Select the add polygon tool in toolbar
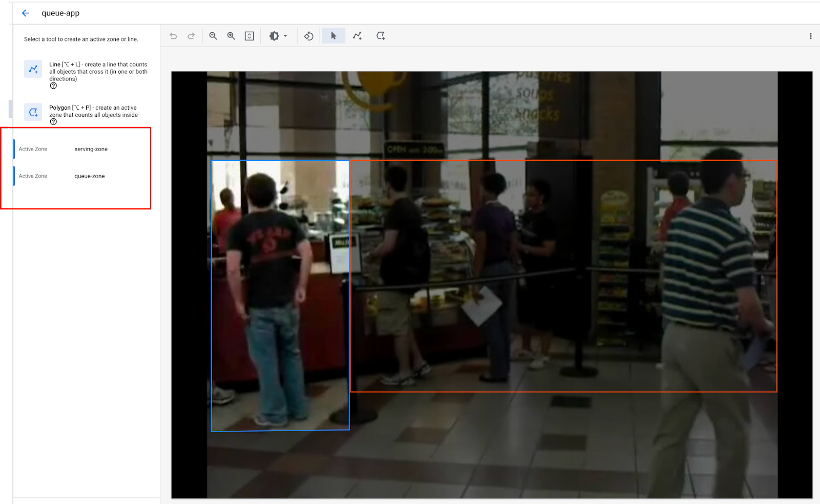This screenshot has height=504, width=820. pos(380,36)
